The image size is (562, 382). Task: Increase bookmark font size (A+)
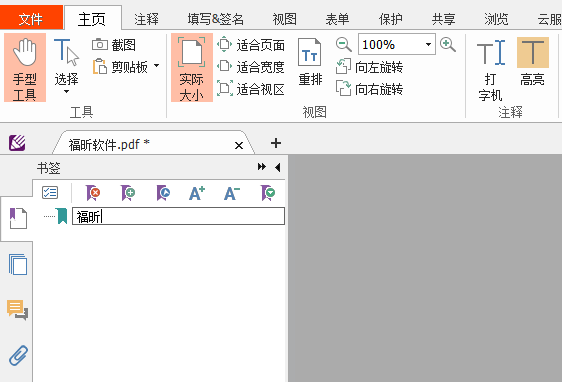(x=197, y=193)
